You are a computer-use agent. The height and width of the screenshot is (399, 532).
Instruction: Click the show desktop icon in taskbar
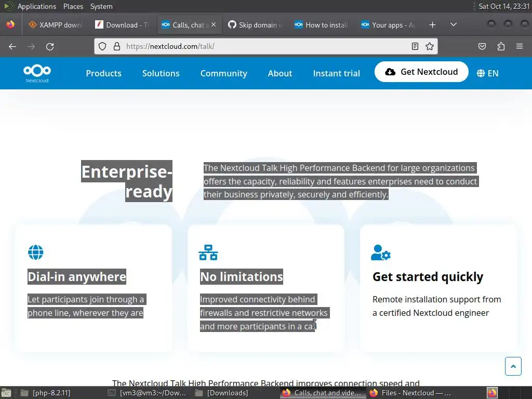coord(6,393)
